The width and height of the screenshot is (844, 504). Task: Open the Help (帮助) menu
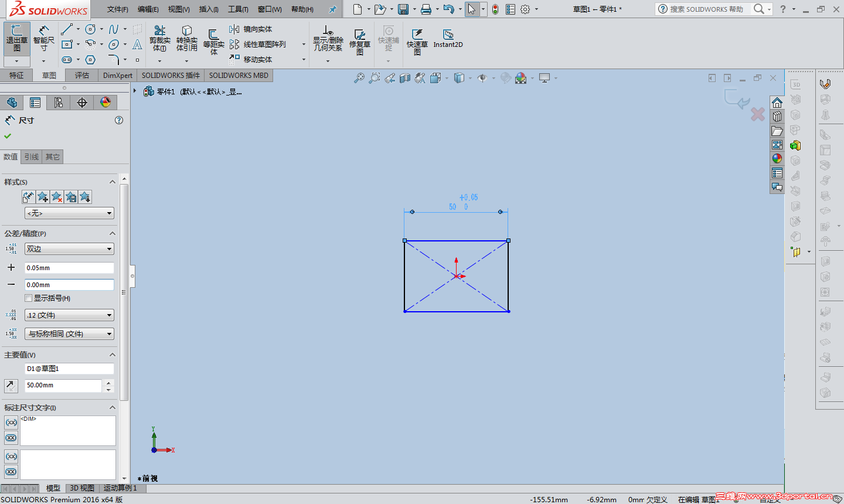pos(302,9)
